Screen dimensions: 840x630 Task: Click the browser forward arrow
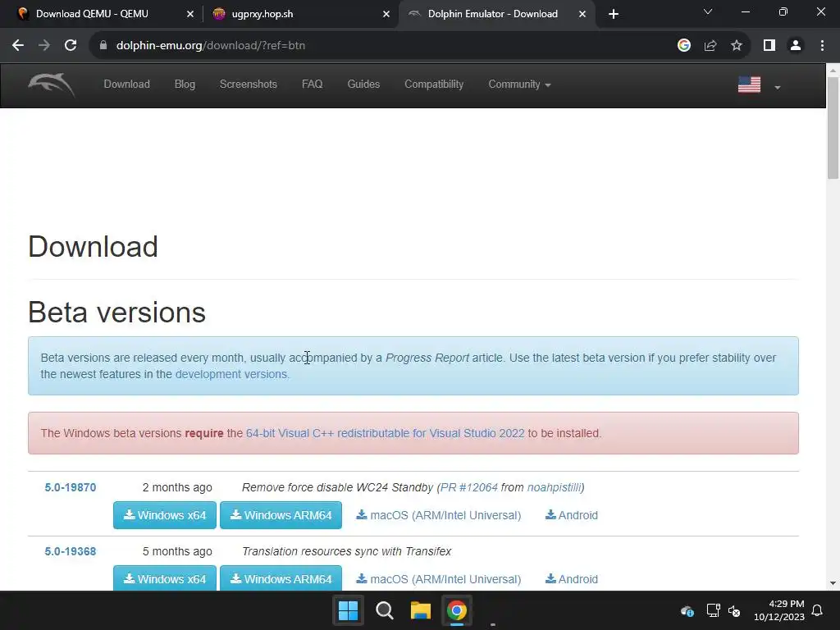point(44,46)
